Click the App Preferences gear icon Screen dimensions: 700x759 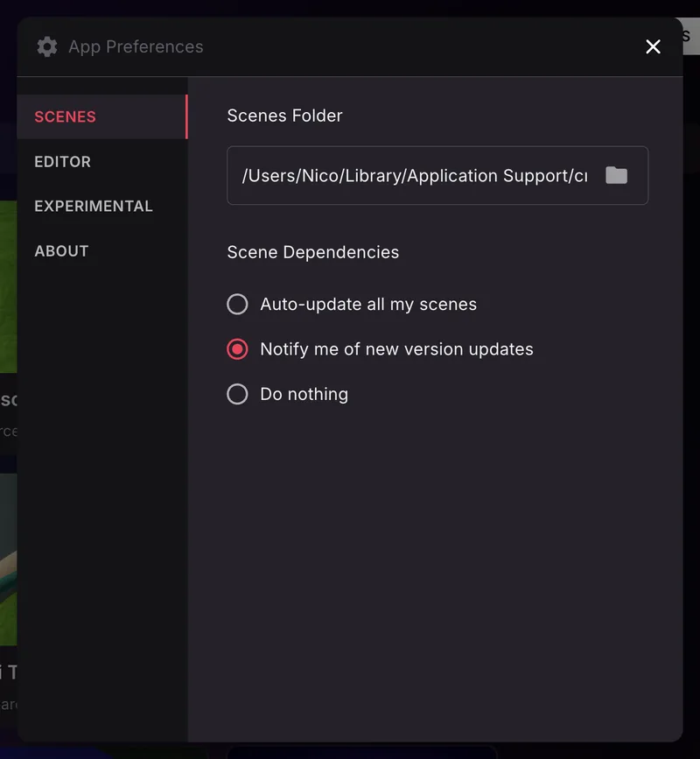point(47,47)
